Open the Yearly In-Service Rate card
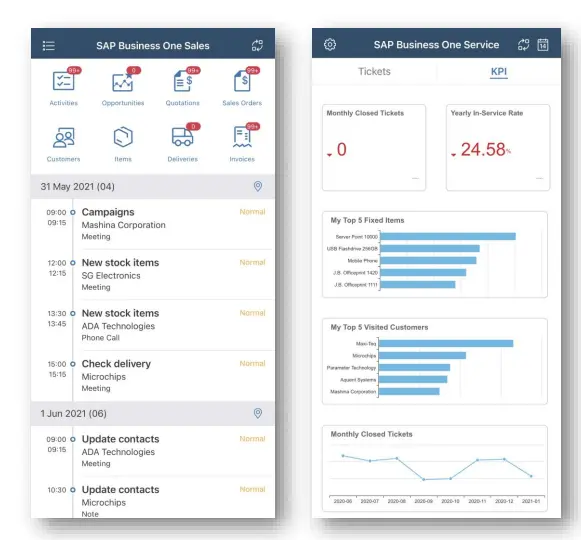This screenshot has width=581, height=540. pyautogui.click(x=498, y=148)
